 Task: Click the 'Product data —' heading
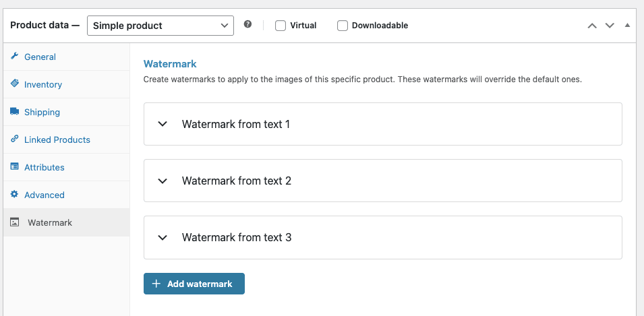tap(45, 25)
